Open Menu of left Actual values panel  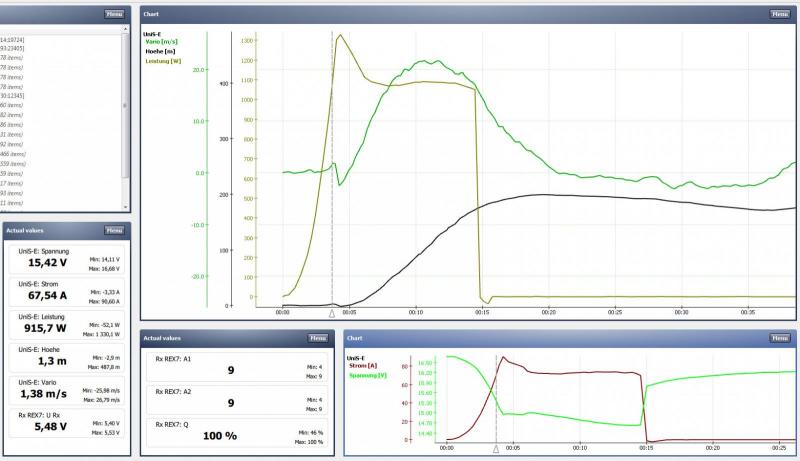click(114, 230)
